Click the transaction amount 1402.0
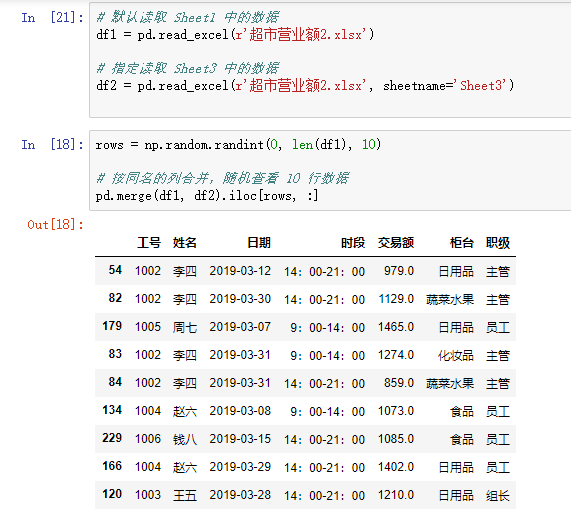Viewport: 571px width, 510px height. pos(396,467)
